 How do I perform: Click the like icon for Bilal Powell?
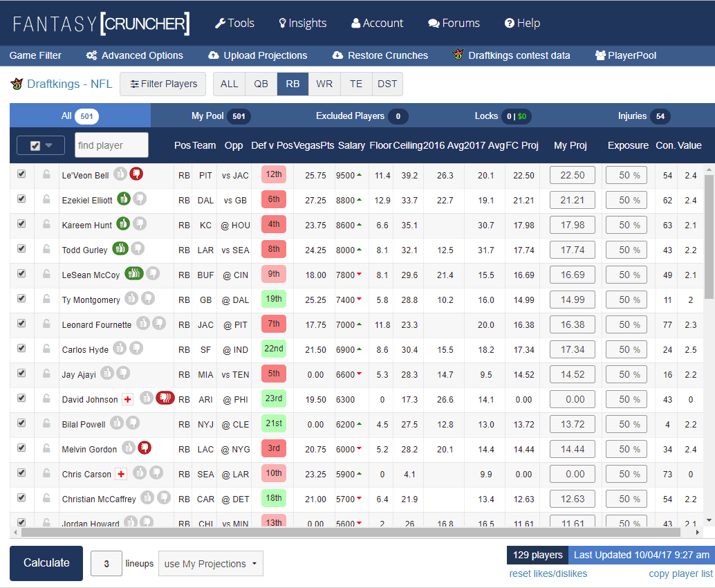click(117, 423)
